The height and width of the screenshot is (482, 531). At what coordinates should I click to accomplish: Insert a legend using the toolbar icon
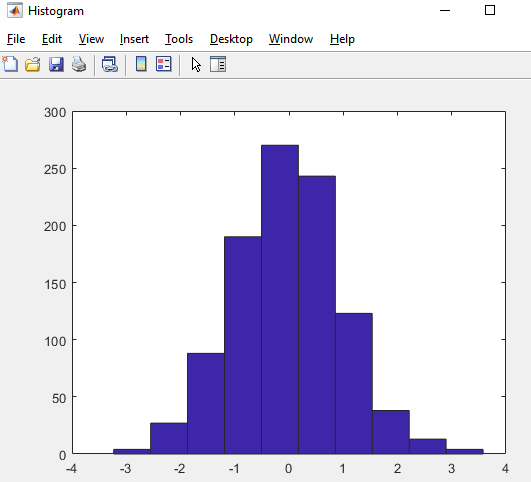point(164,64)
